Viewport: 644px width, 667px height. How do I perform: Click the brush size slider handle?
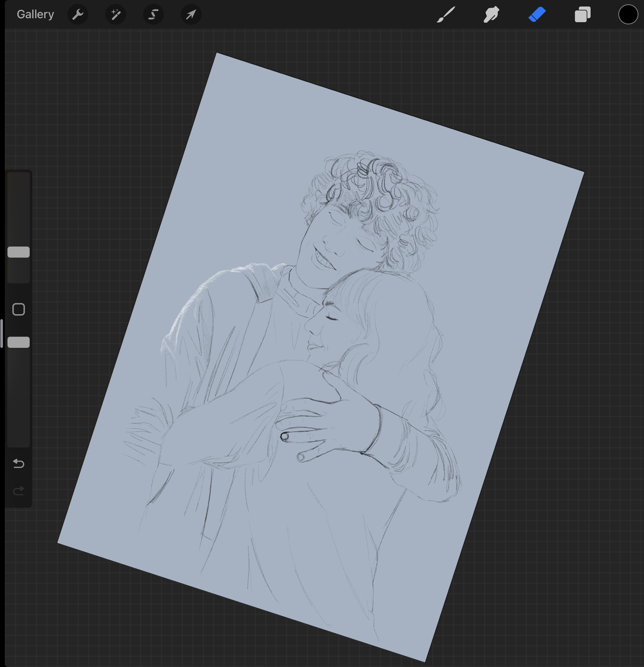(x=19, y=252)
